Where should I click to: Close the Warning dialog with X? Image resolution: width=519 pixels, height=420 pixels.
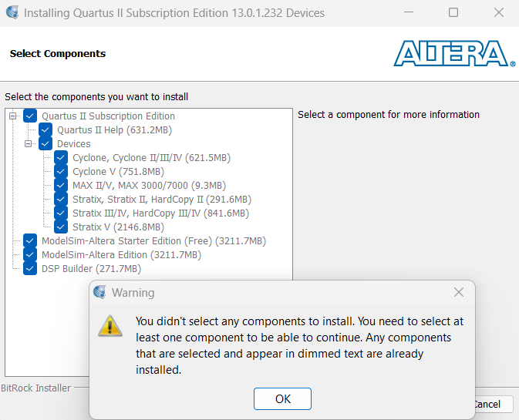(459, 293)
